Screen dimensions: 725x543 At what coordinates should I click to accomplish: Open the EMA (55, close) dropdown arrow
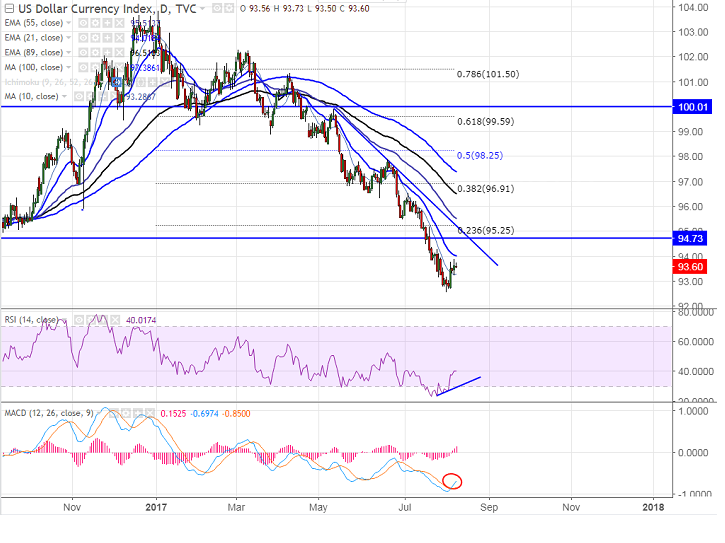[x=68, y=23]
